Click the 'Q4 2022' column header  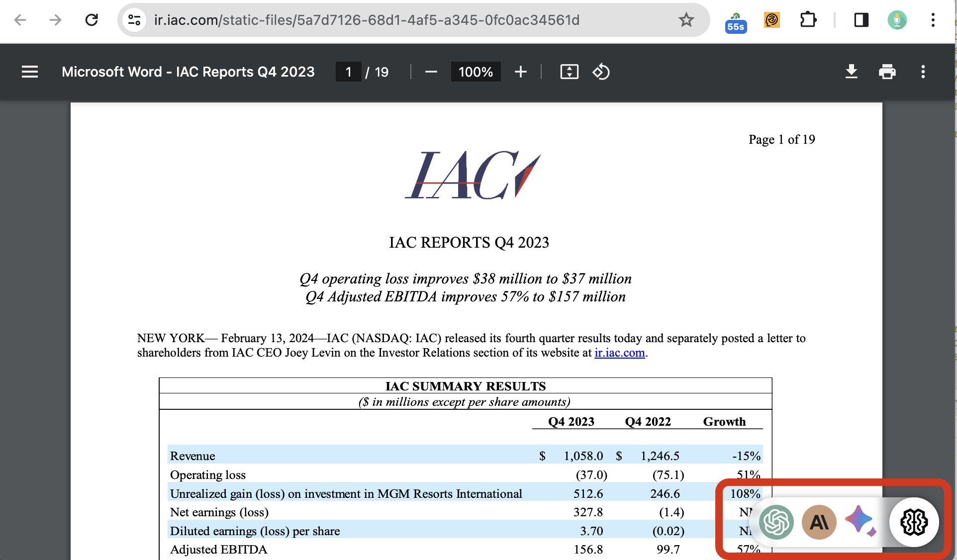click(x=648, y=422)
